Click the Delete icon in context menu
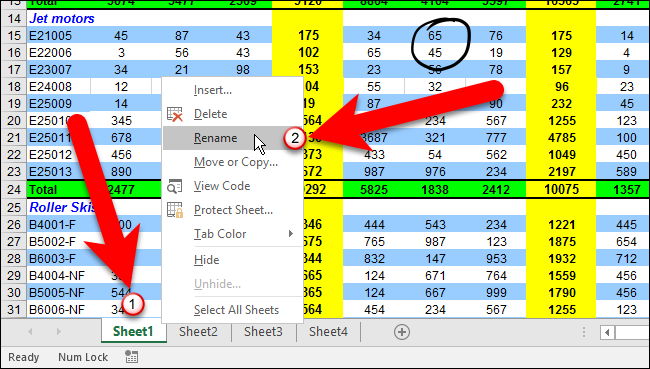650x369 pixels. pyautogui.click(x=175, y=114)
